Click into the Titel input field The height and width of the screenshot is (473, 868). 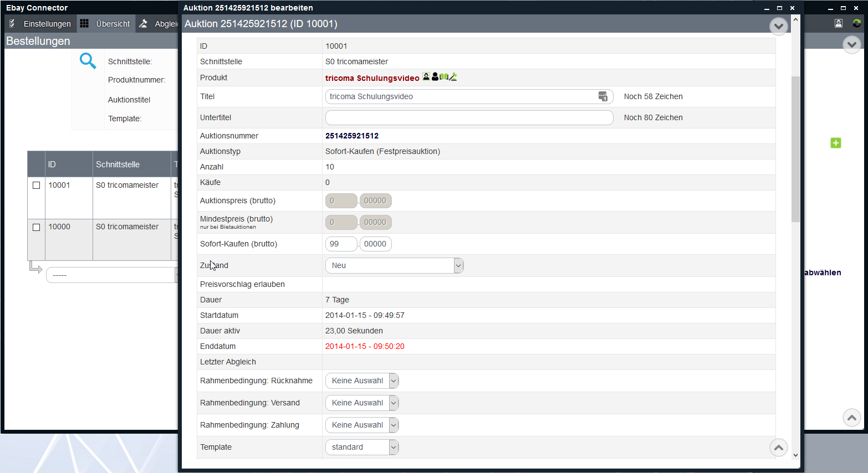469,96
